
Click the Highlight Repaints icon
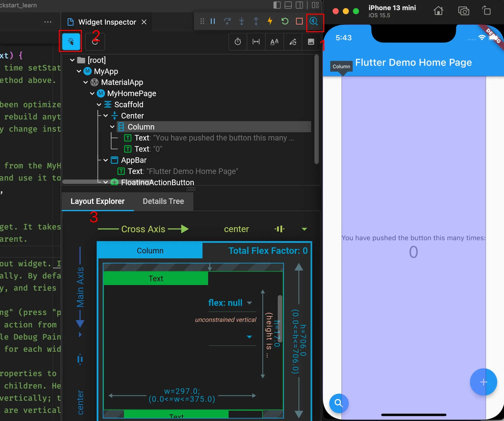point(293,42)
